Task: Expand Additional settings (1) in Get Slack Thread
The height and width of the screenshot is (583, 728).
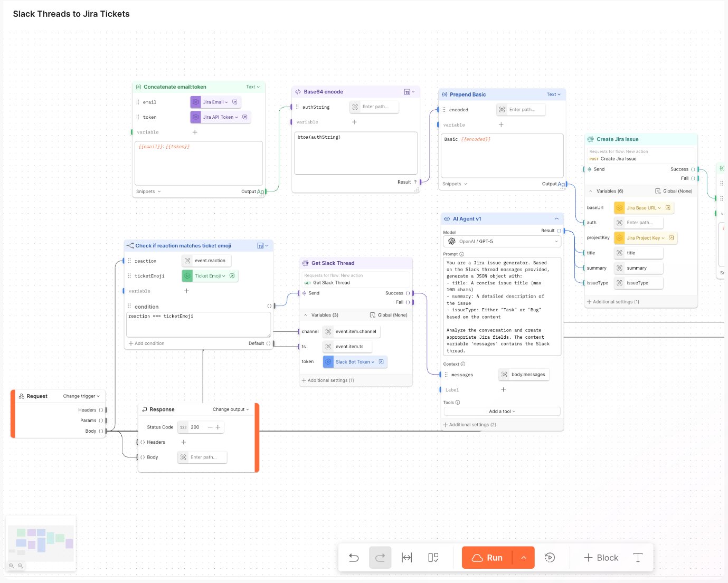Action: pos(328,380)
